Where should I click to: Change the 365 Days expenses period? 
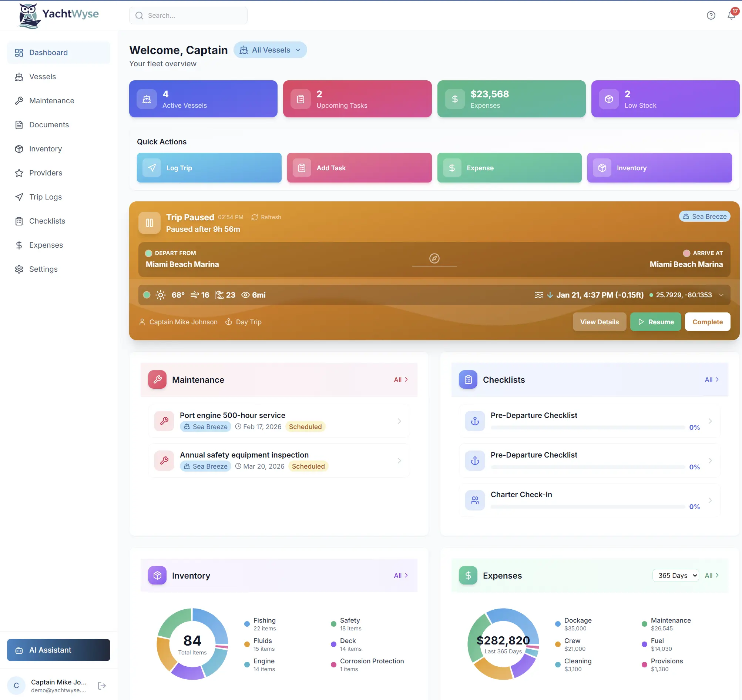[x=675, y=575]
